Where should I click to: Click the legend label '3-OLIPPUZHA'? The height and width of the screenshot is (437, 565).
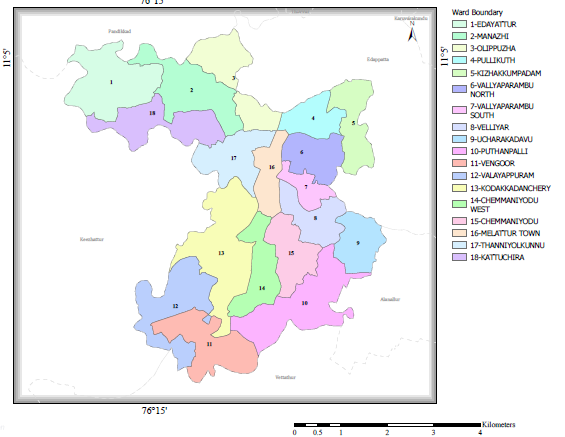point(493,48)
